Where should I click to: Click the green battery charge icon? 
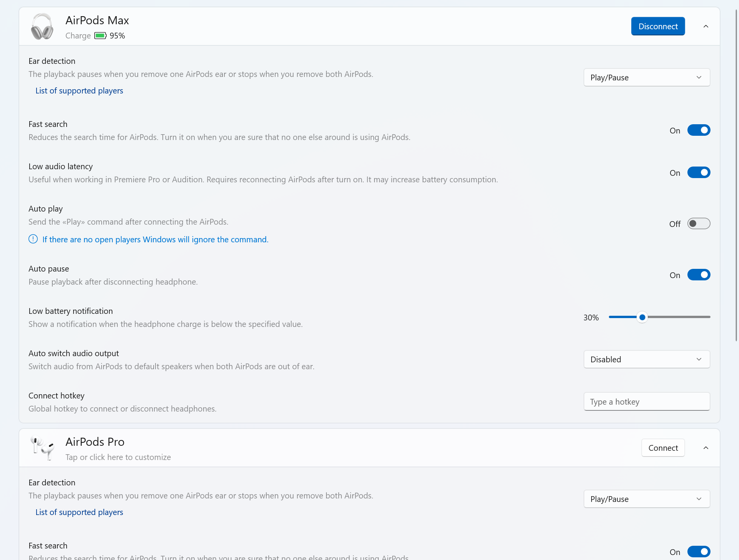pos(100,36)
